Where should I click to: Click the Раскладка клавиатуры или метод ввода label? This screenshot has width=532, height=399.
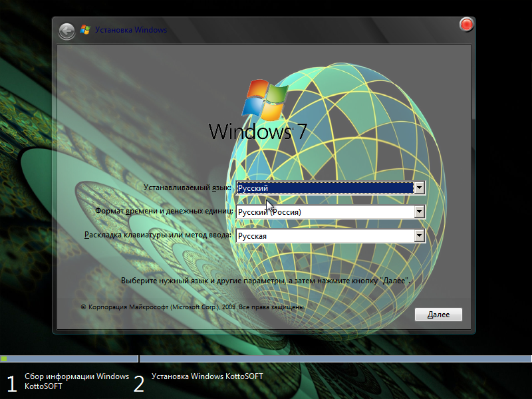point(158,235)
